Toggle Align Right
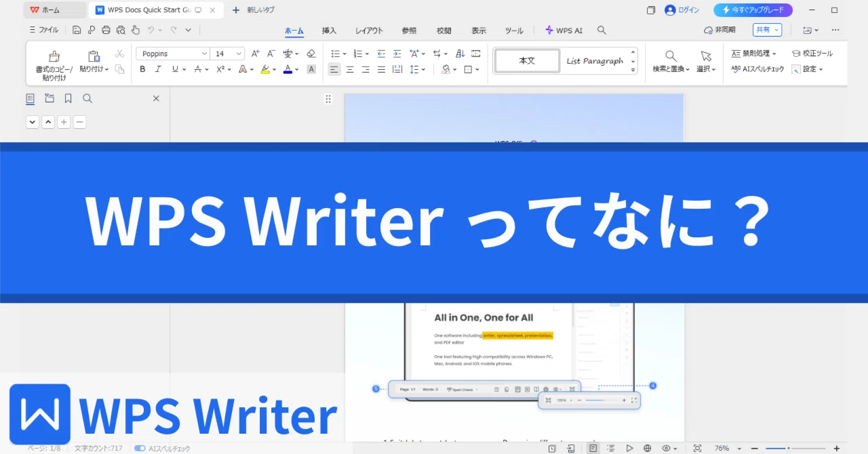This screenshot has height=454, width=868. tap(366, 69)
